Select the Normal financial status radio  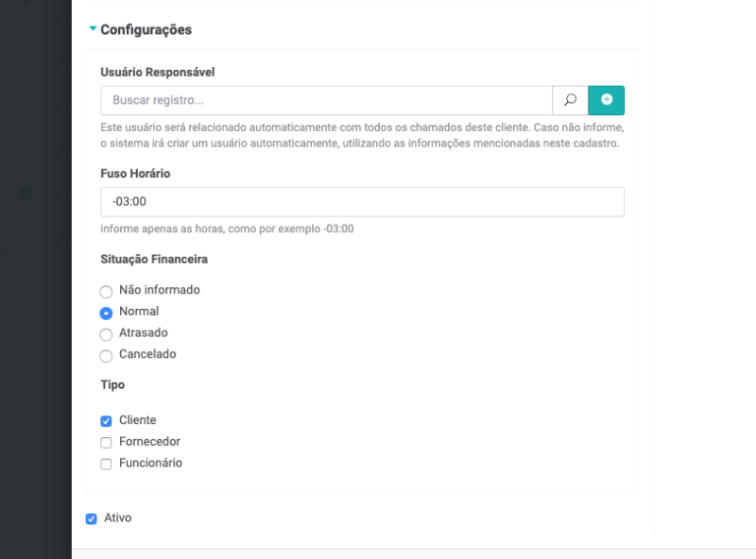[x=107, y=313]
